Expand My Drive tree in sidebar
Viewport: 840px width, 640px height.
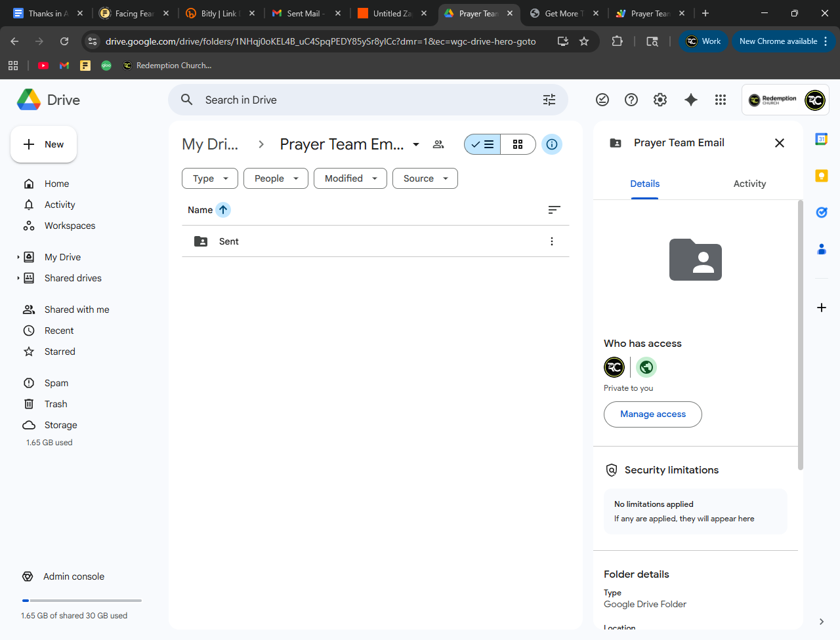click(x=18, y=257)
